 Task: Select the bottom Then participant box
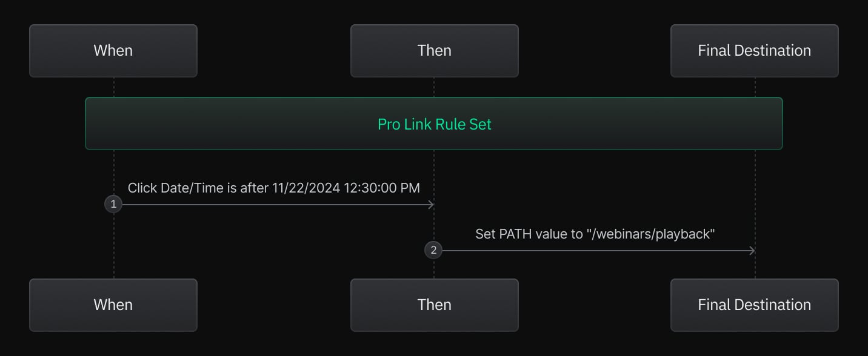pos(434,305)
